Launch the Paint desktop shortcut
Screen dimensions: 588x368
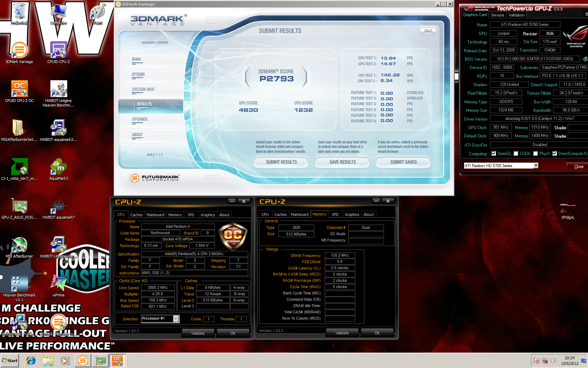pyautogui.click(x=98, y=14)
